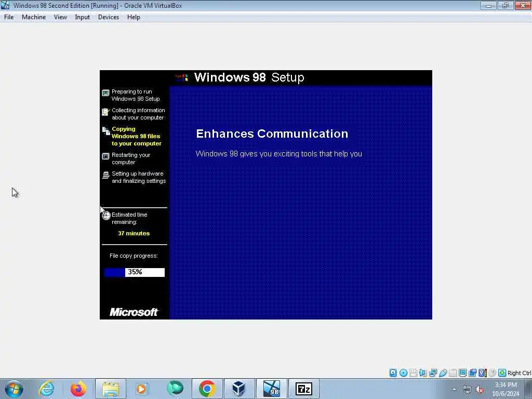
Task: Open the File menu
Action: [x=9, y=17]
